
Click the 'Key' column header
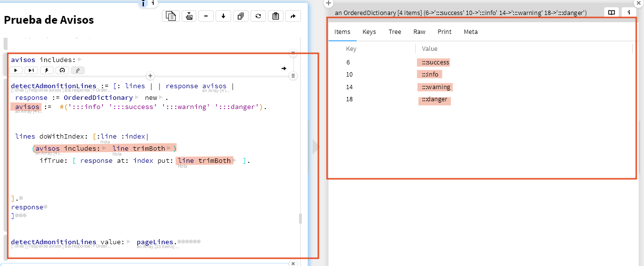[351, 48]
